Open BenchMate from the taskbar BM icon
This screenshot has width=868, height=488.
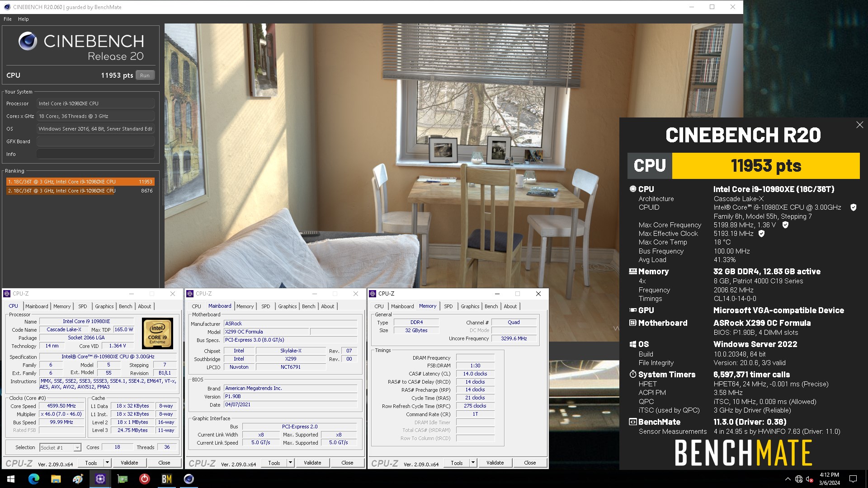[167, 479]
